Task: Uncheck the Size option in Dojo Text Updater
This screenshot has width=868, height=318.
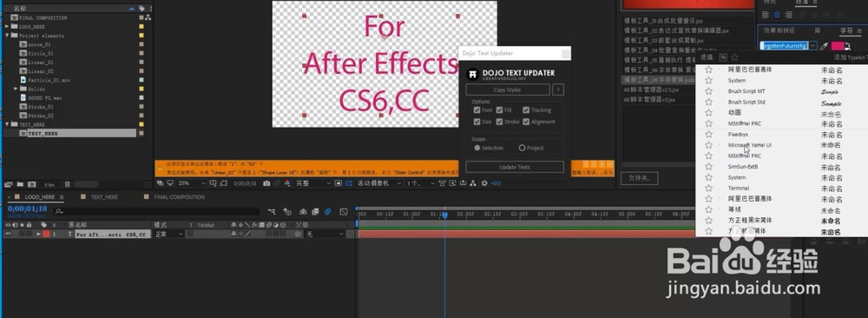Action: [477, 122]
